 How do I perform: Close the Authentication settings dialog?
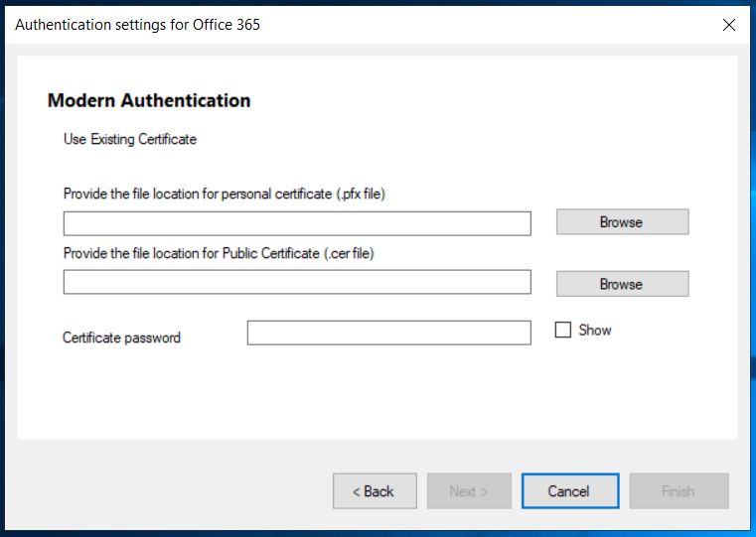pyautogui.click(x=729, y=25)
